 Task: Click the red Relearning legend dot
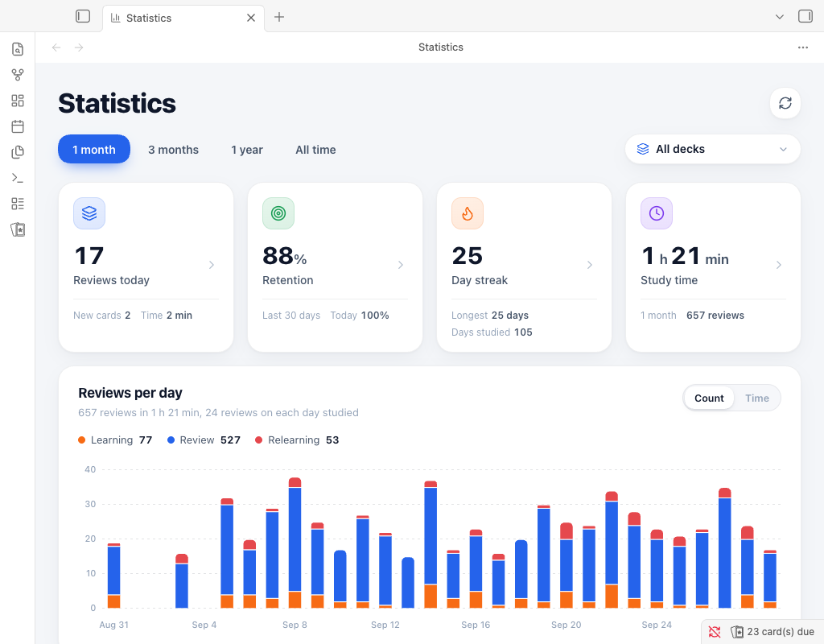pyautogui.click(x=258, y=440)
